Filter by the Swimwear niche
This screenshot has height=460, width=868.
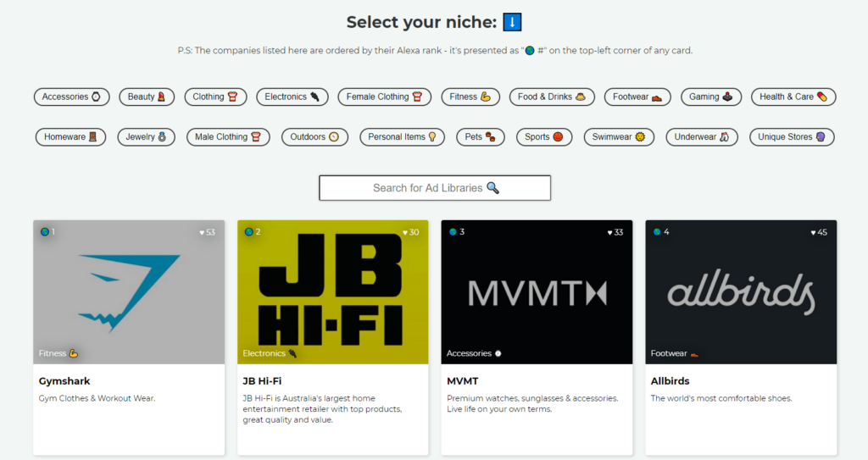[619, 136]
